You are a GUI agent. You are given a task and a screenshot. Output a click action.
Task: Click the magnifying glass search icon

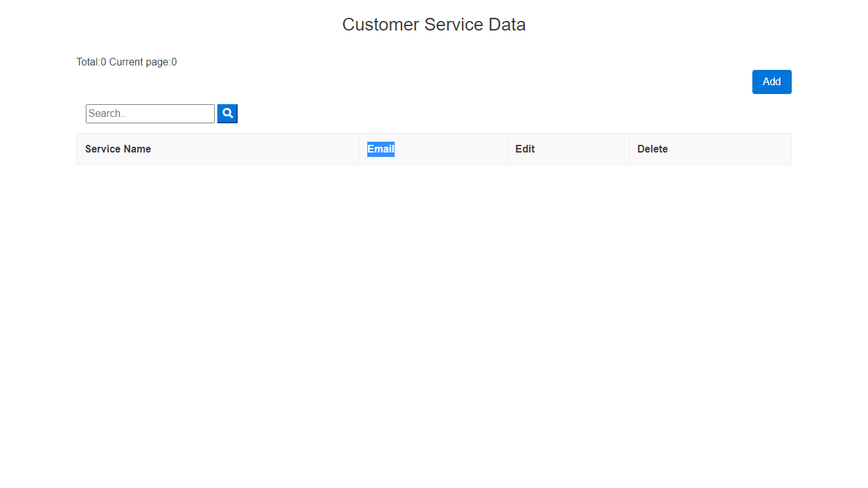(x=227, y=114)
